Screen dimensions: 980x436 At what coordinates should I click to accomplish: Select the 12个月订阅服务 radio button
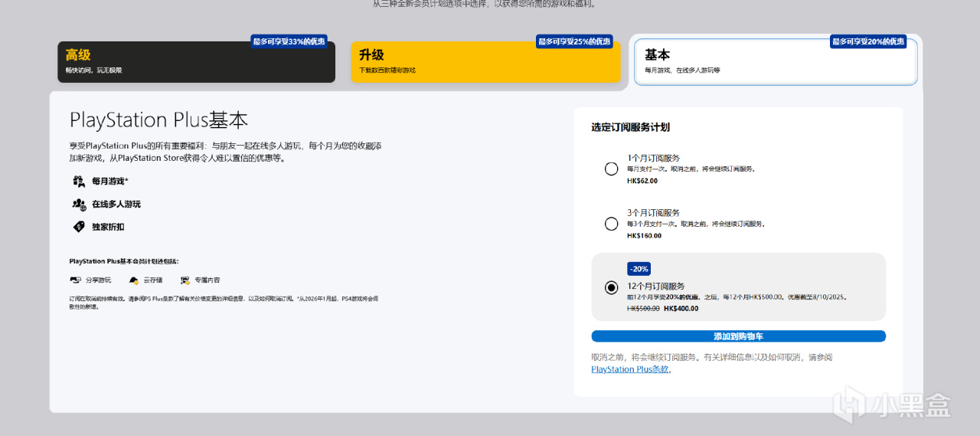pyautogui.click(x=611, y=287)
